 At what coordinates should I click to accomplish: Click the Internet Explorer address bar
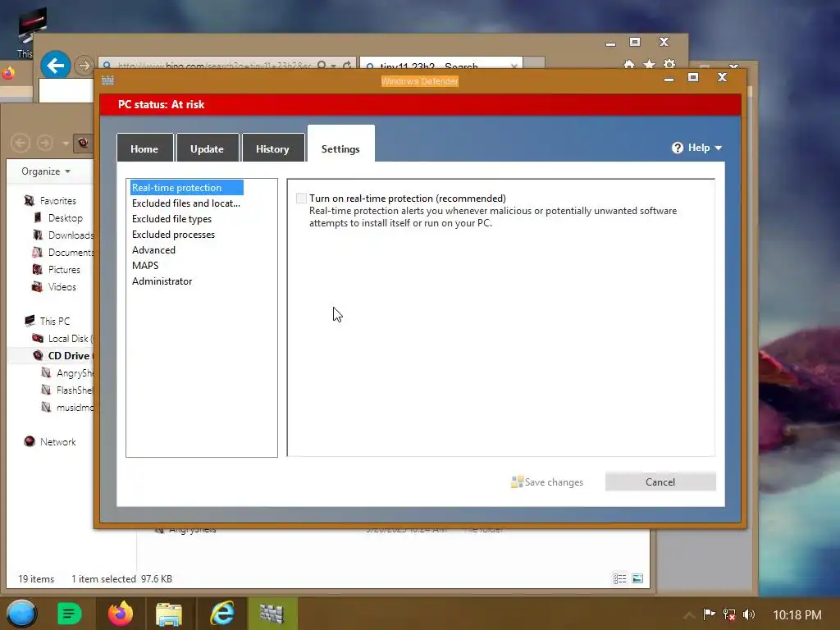pos(214,66)
